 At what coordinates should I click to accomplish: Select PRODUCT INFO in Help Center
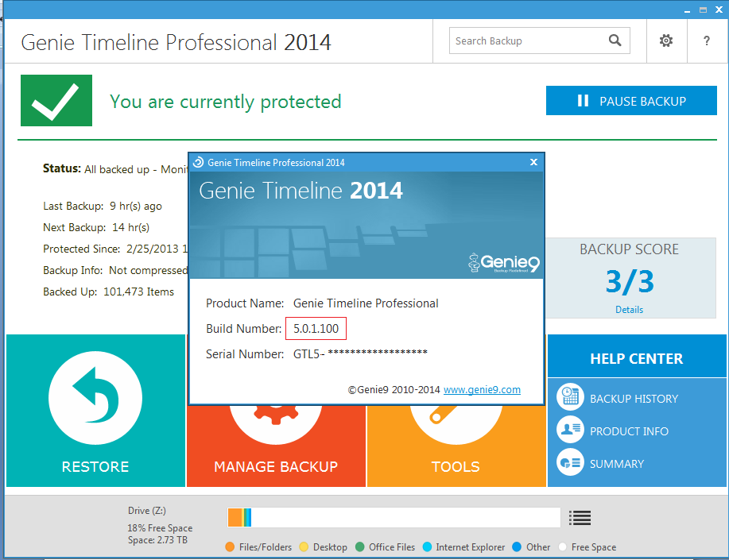[629, 431]
